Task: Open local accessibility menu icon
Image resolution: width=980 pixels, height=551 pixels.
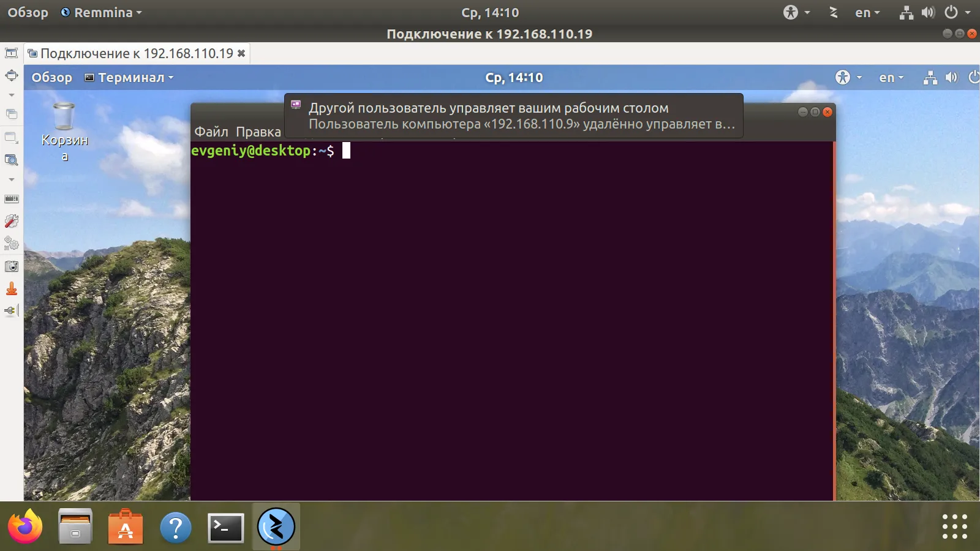Action: click(x=796, y=12)
